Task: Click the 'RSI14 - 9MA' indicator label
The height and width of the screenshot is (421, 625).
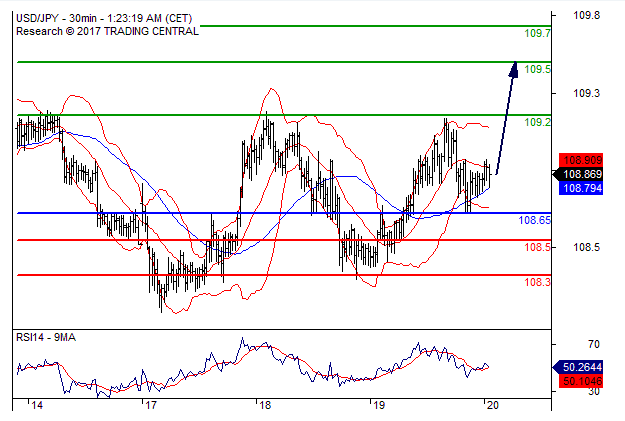Action: point(46,338)
